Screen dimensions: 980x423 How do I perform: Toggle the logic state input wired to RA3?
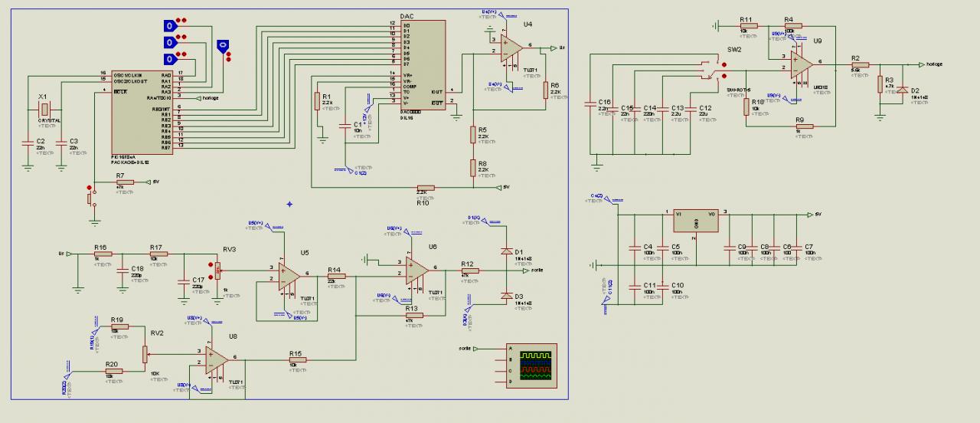tap(223, 46)
